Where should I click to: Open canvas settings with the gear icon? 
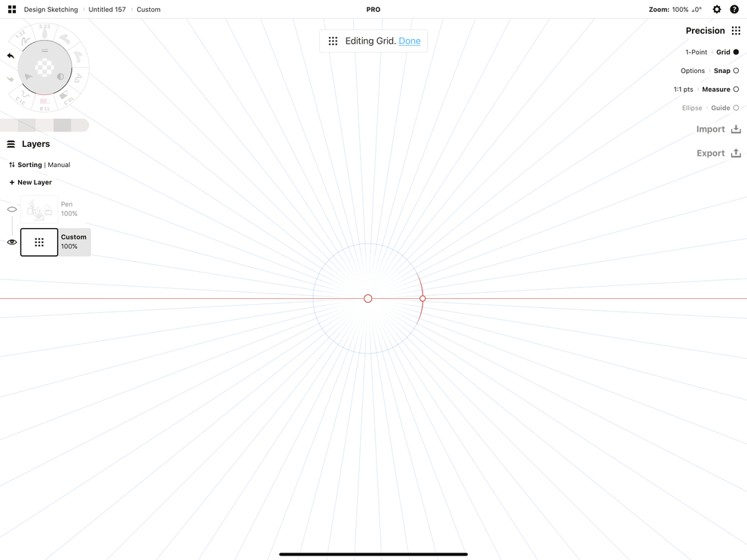click(716, 9)
